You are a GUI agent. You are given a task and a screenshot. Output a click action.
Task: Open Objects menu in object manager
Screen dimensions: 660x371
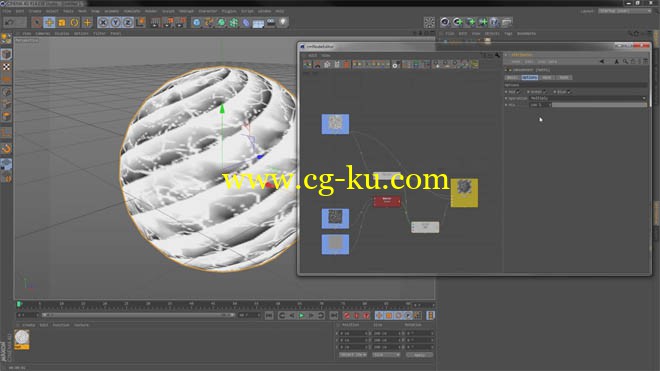coord(492,33)
